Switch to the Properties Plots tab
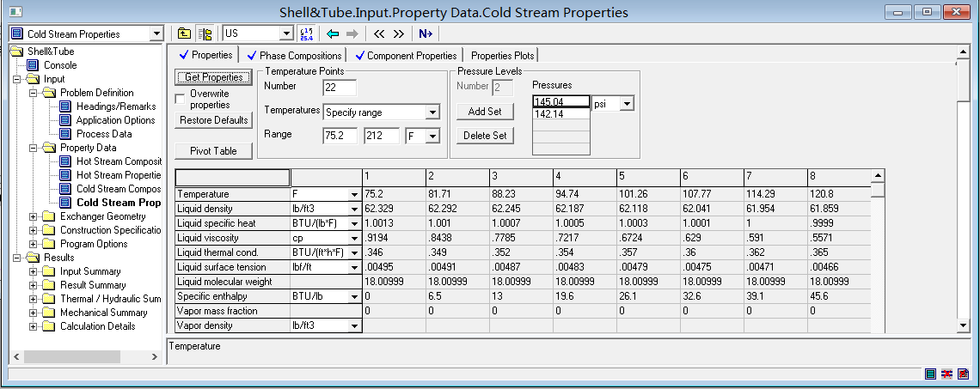The height and width of the screenshot is (389, 980). [502, 56]
